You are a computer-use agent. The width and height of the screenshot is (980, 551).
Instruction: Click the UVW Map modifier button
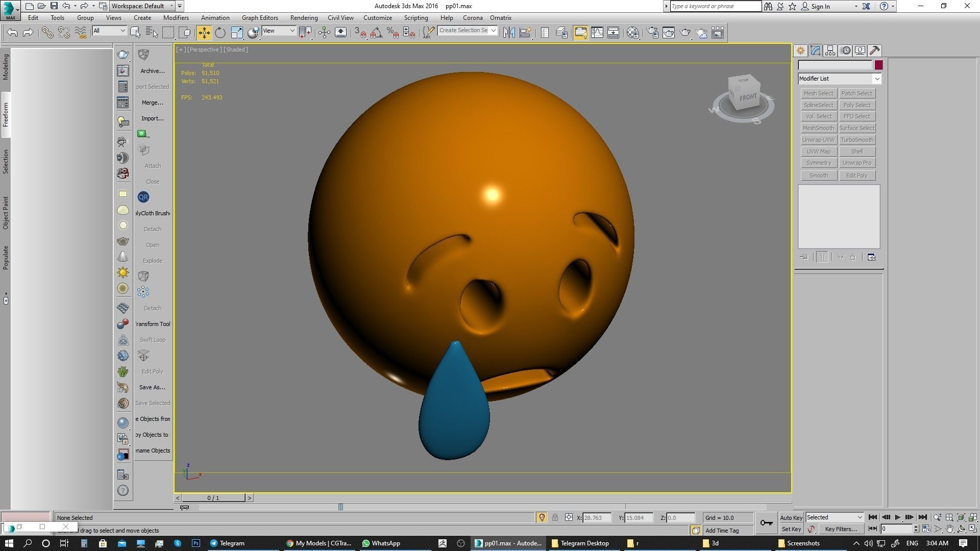818,152
